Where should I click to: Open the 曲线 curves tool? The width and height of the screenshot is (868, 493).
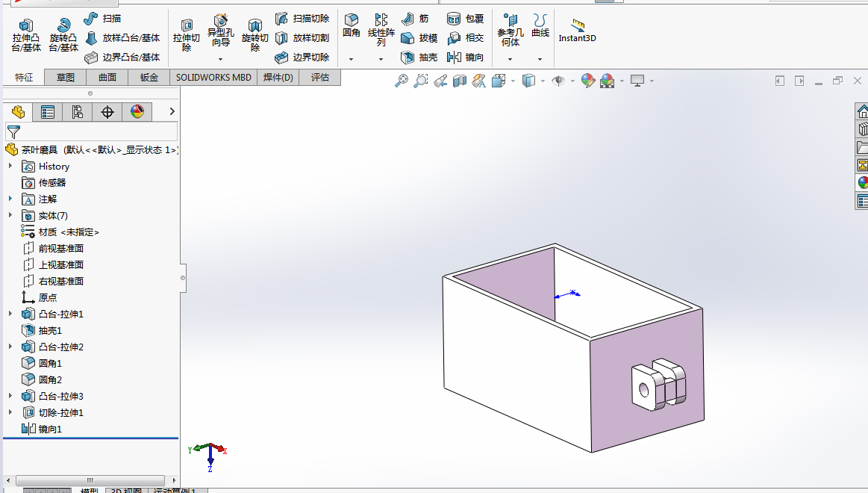(540, 26)
